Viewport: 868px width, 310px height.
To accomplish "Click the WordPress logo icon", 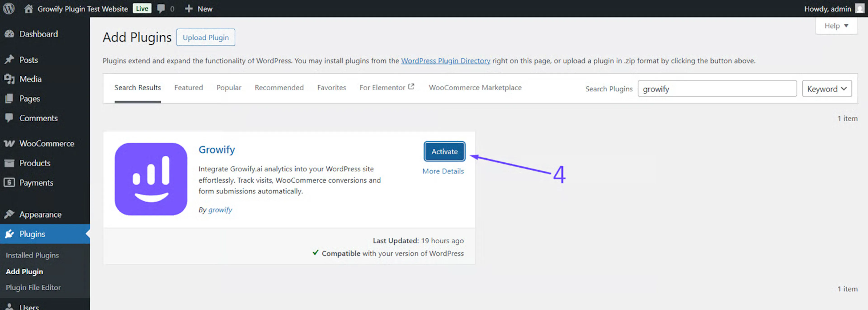I will [x=9, y=8].
